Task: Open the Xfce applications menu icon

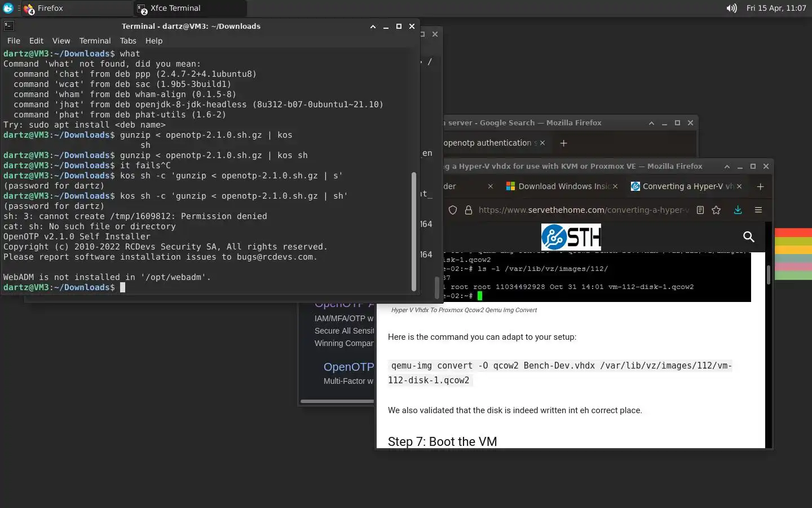Action: (x=8, y=8)
